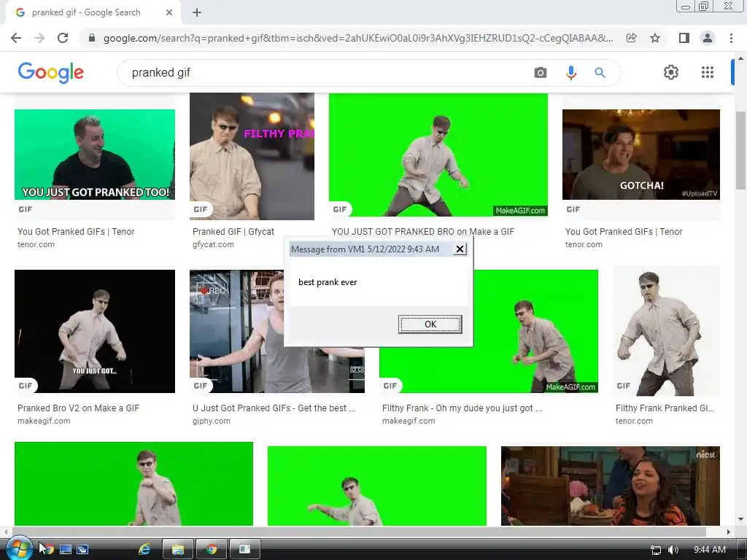Image resolution: width=747 pixels, height=560 pixels.
Task: Click Switch Between Windows quick launch icon
Action: 83,550
